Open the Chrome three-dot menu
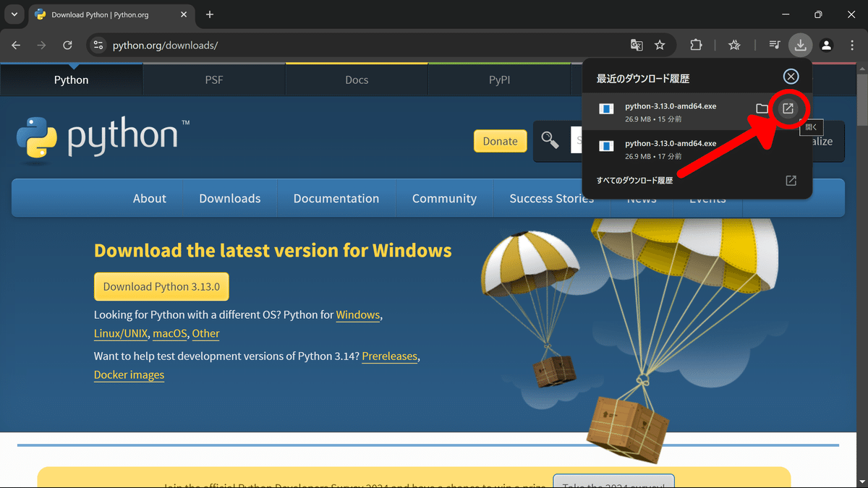Image resolution: width=868 pixels, height=488 pixels. 852,45
